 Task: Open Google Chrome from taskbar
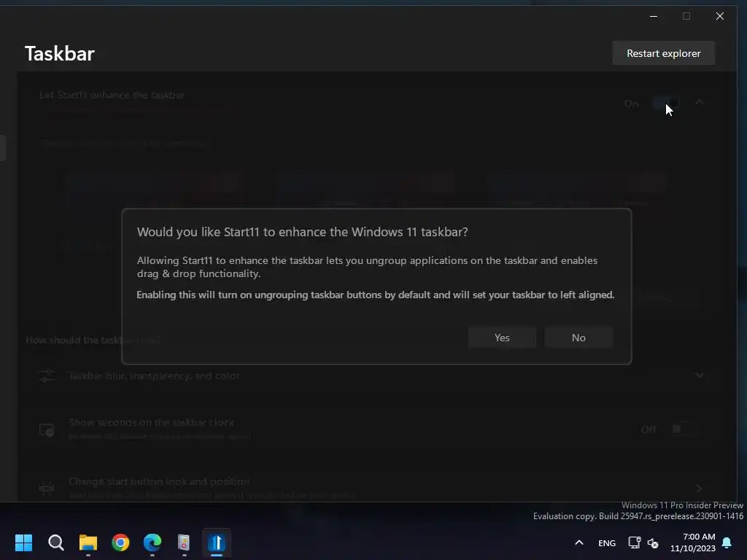point(120,542)
